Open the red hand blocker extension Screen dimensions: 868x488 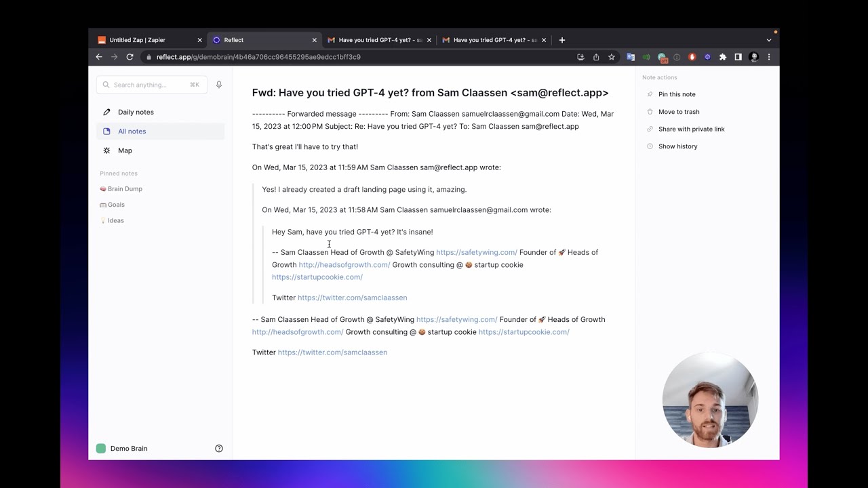[x=692, y=57]
